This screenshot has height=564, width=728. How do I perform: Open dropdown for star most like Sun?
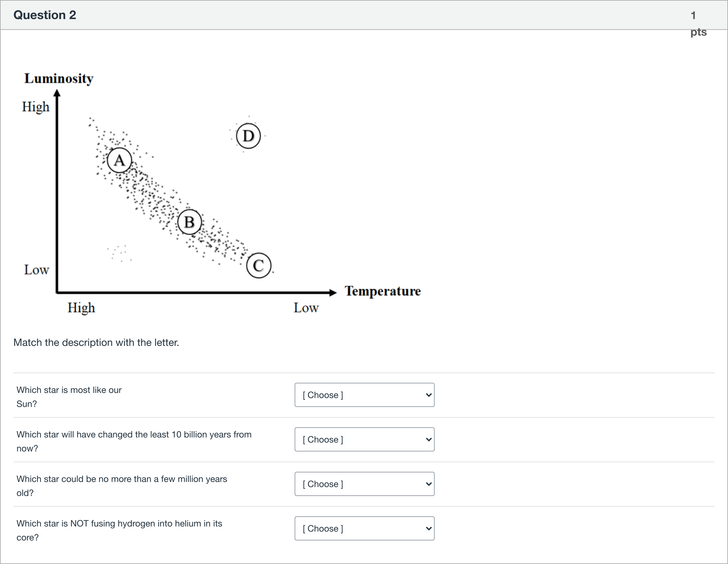[364, 395]
